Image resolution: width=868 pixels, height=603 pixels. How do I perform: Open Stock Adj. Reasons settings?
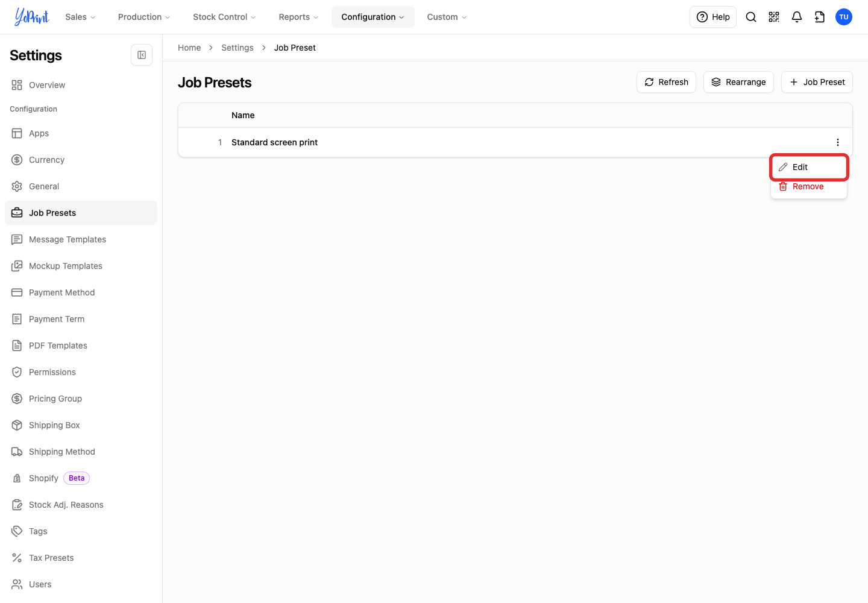point(81,505)
